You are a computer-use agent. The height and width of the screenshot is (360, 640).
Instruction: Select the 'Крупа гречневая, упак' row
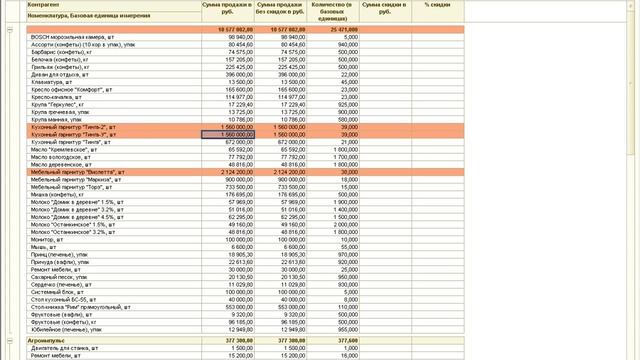pyautogui.click(x=245, y=112)
